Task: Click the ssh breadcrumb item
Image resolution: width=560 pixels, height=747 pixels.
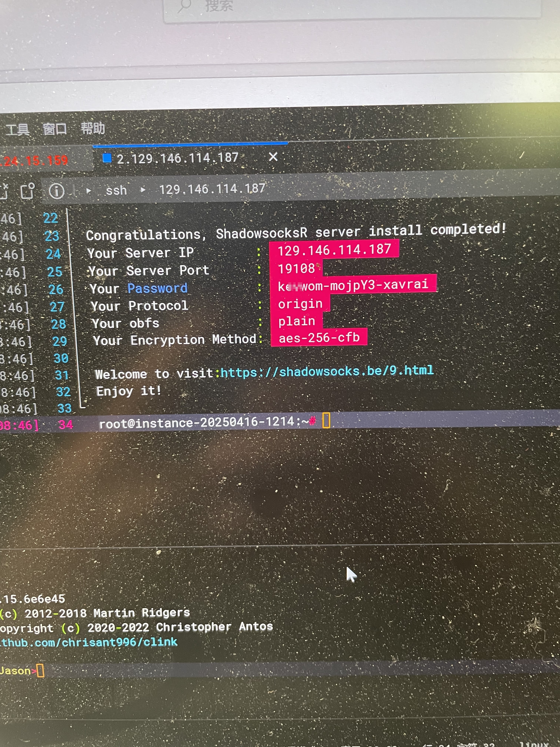Action: 116,190
